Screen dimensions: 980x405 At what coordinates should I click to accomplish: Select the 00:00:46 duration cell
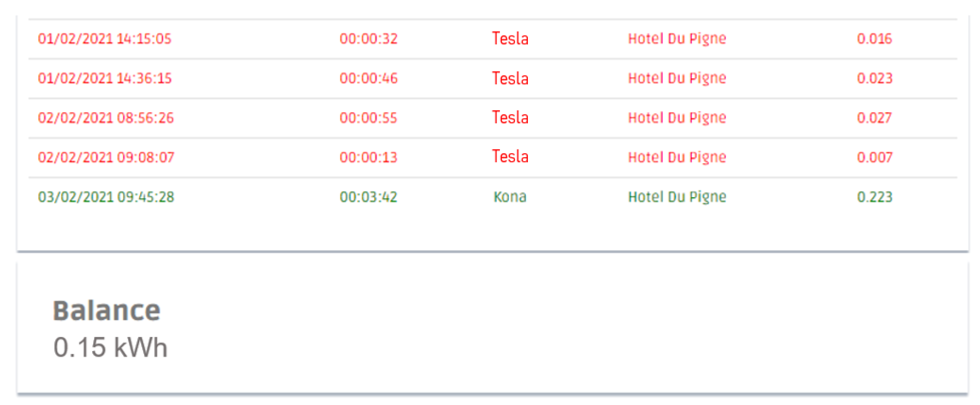pos(368,78)
